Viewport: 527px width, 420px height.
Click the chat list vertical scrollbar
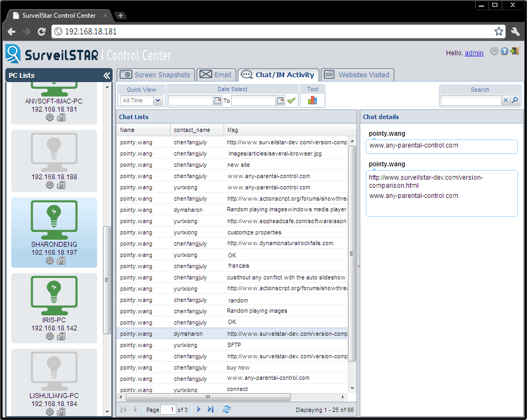pos(352,254)
